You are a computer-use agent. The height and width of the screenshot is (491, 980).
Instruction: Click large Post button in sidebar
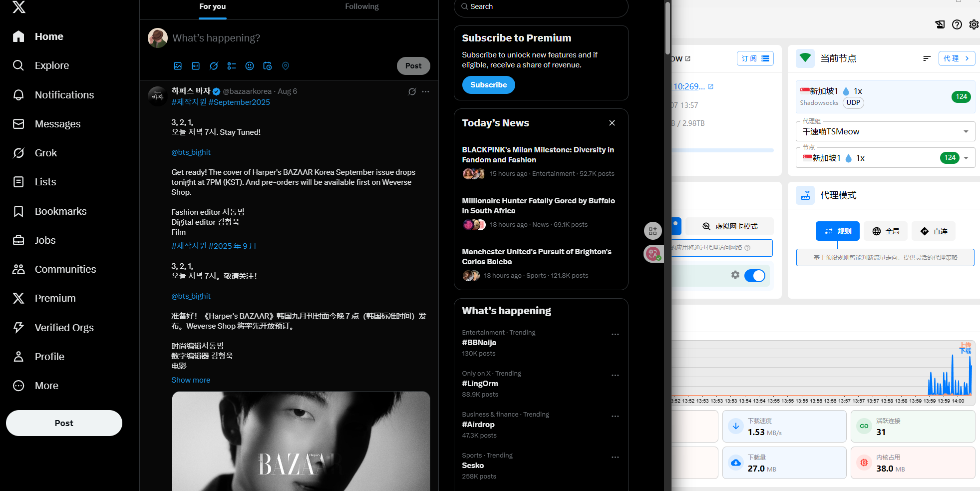coord(64,423)
